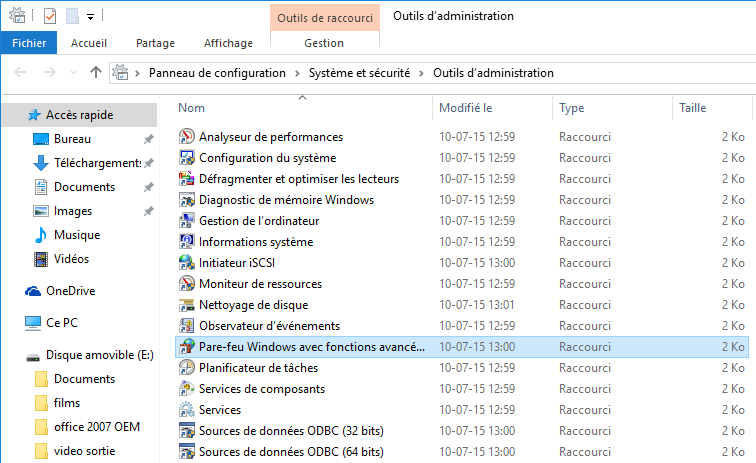Go to Système et sécurité in breadcrumb
Viewport: 756px width, 463px height.
(x=359, y=73)
